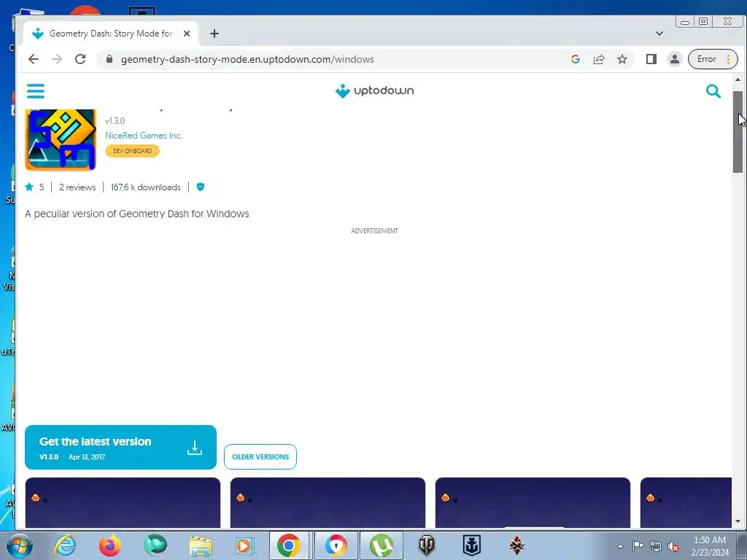Click the security shield badge icon

coord(201,187)
